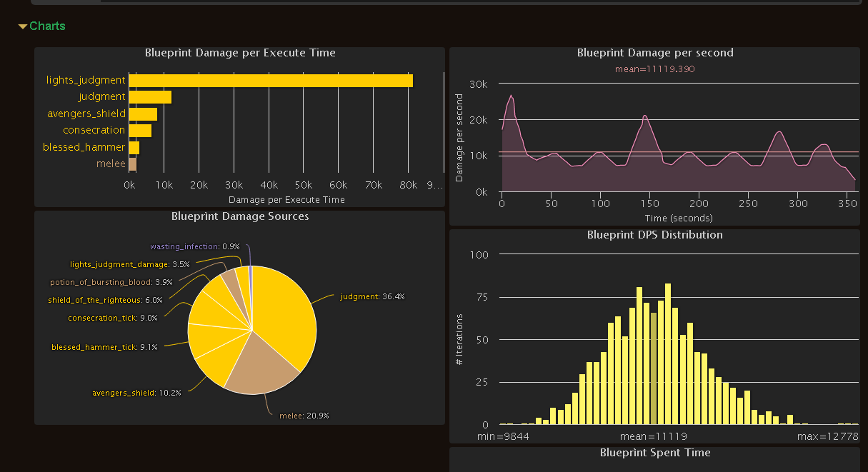The height and width of the screenshot is (472, 868).
Task: Select the consecration horizontal bar
Action: point(140,131)
